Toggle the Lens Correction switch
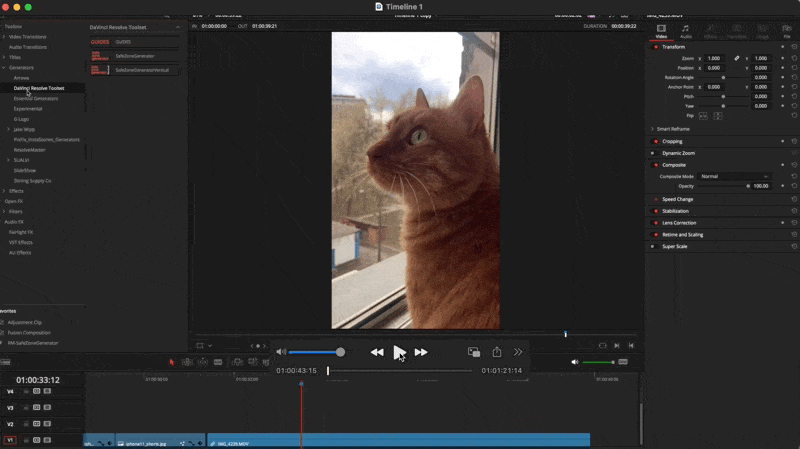Image resolution: width=800 pixels, height=449 pixels. [x=656, y=223]
